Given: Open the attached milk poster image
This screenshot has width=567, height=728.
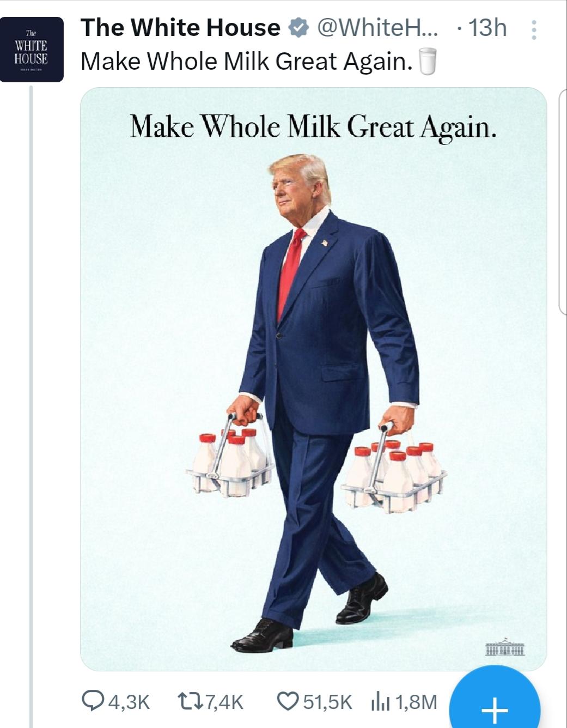Looking at the screenshot, I should [313, 379].
